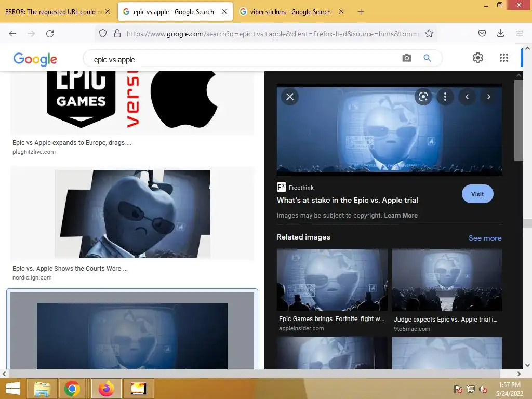Click the browser forward arrow
The height and width of the screenshot is (399, 532).
click(31, 33)
